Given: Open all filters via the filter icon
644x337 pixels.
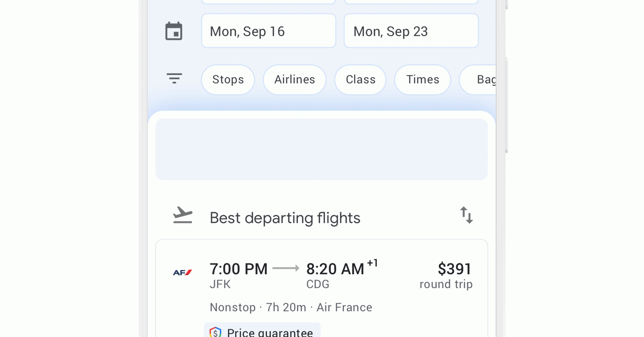Looking at the screenshot, I should pyautogui.click(x=174, y=78).
